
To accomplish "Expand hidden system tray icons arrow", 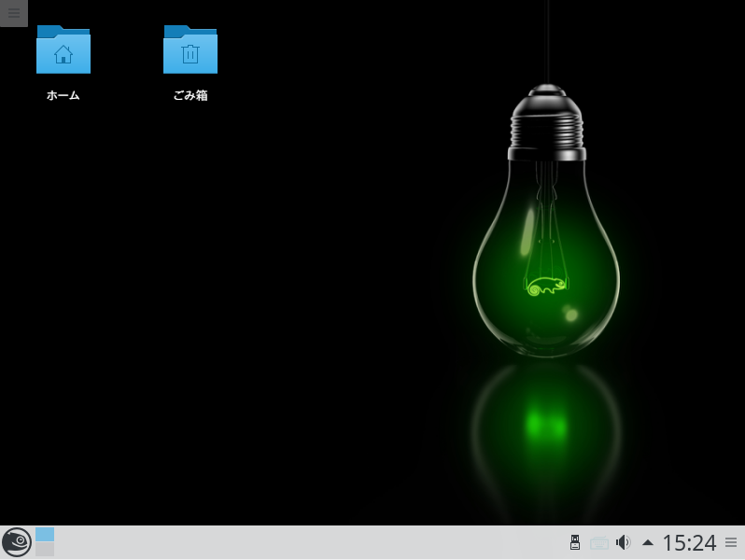I will click(648, 542).
